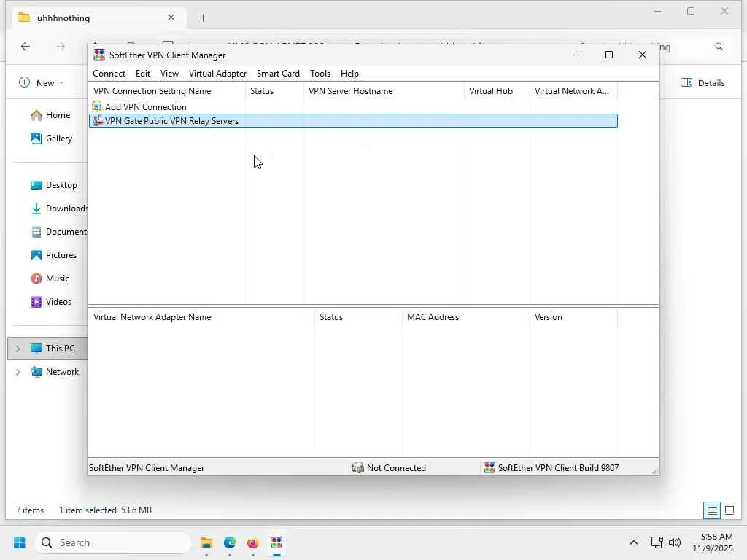Open the New dropdown in File Explorer

pos(41,83)
